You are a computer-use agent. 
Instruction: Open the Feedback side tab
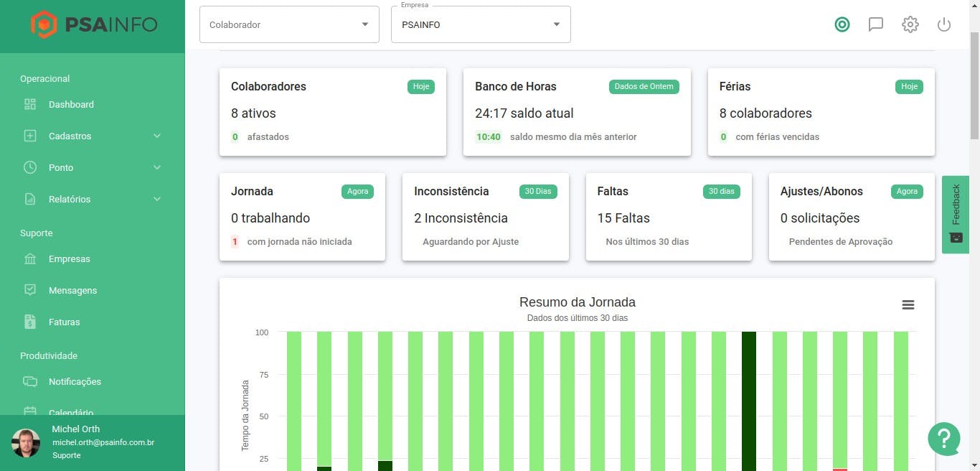coord(956,214)
